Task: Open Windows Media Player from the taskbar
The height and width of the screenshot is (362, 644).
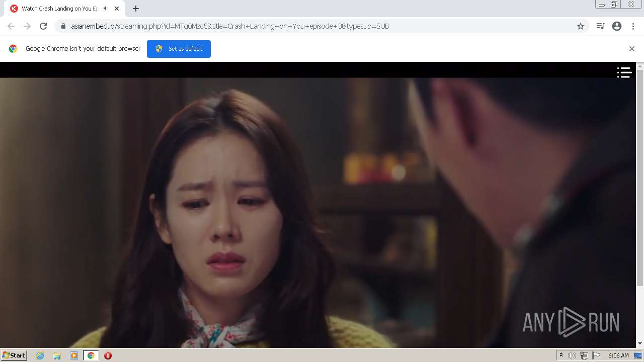Action: click(74, 355)
